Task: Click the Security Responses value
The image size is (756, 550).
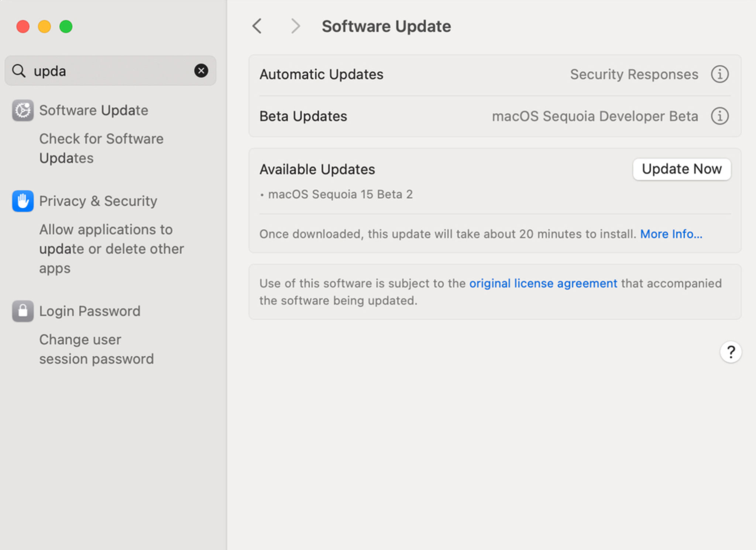Action: tap(634, 74)
